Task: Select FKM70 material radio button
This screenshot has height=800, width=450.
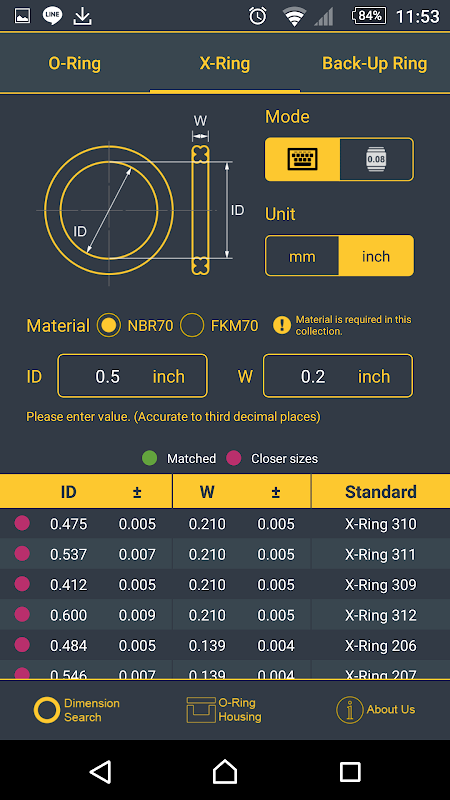Action: point(192,326)
